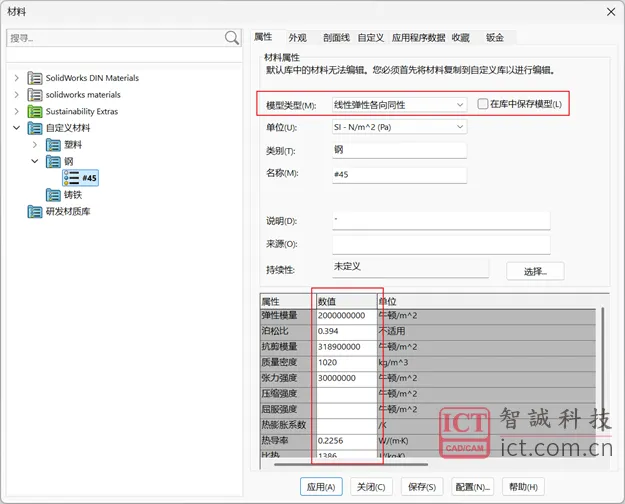Click the 质量密度 value 1020
The height and width of the screenshot is (504, 625).
coord(347,362)
